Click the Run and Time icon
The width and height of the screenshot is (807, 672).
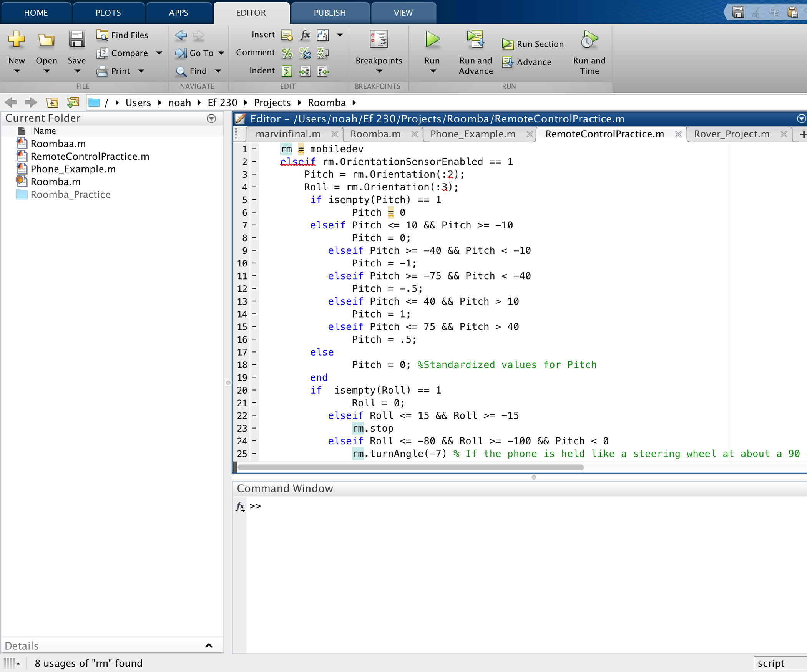589,40
